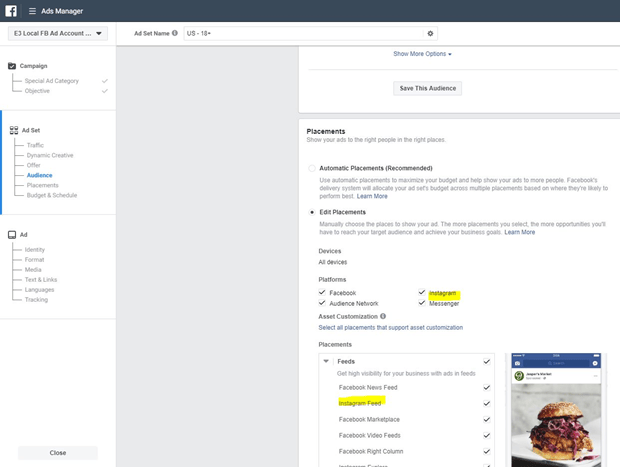Click the Facebook logo icon
Image resolution: width=620 pixels, height=467 pixels.
coord(11,11)
